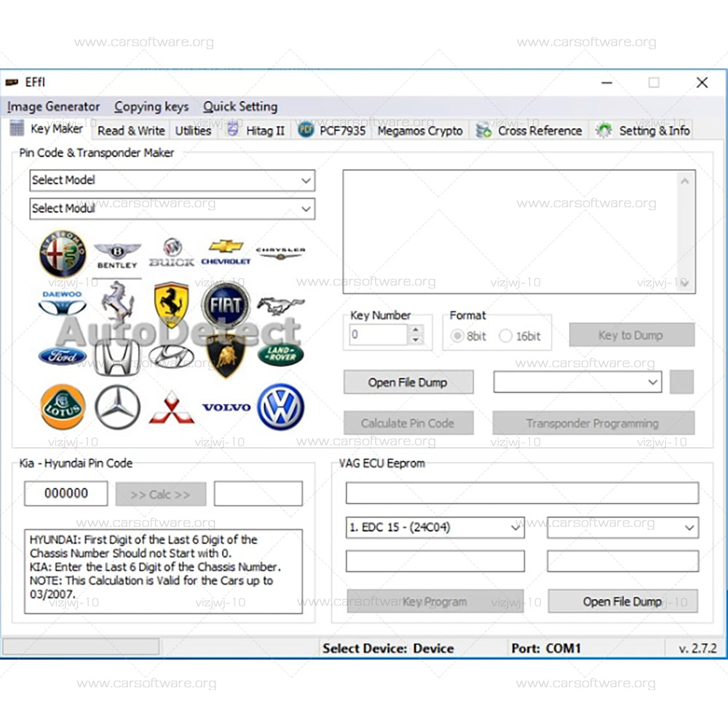Screen dimensions: 728x728
Task: Click the Key Program button
Action: (435, 601)
